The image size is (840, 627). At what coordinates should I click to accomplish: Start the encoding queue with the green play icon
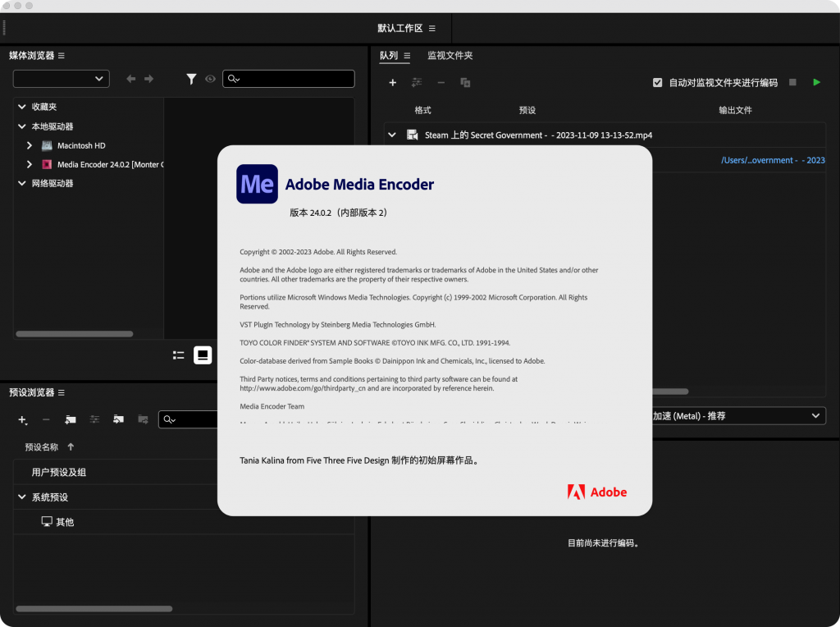815,83
